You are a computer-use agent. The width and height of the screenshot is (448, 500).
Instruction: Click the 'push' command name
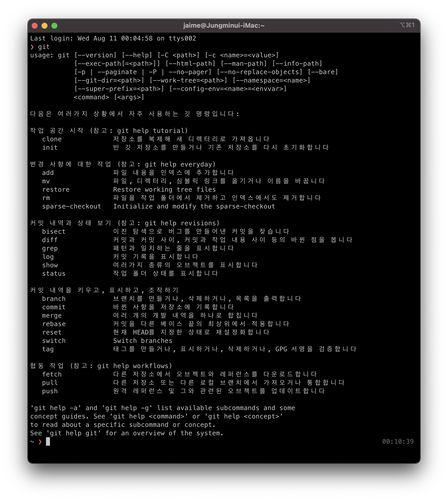[x=50, y=391]
